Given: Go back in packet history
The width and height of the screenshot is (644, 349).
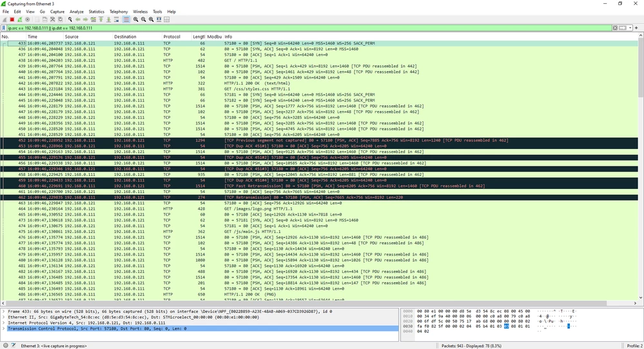Looking at the screenshot, I should pos(77,19).
